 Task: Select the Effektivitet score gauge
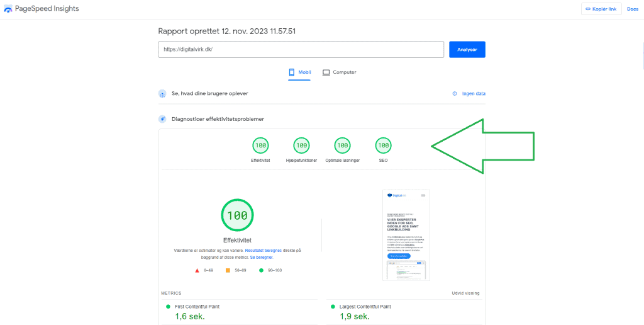tap(260, 145)
